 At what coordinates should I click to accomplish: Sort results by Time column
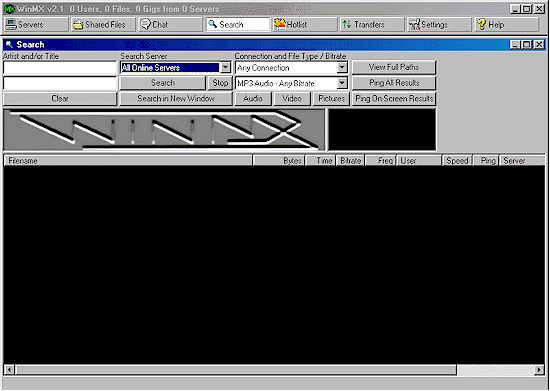pos(321,161)
